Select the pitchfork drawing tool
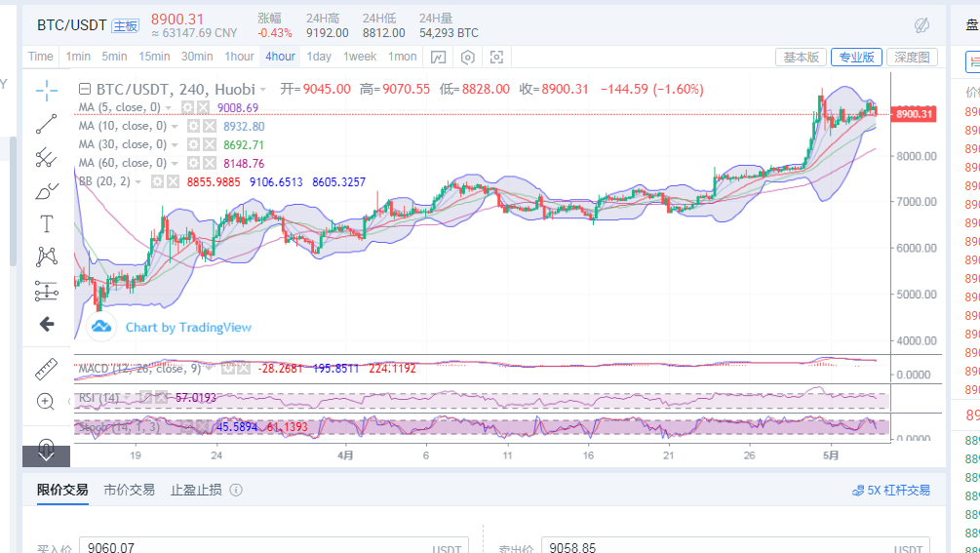 click(46, 157)
